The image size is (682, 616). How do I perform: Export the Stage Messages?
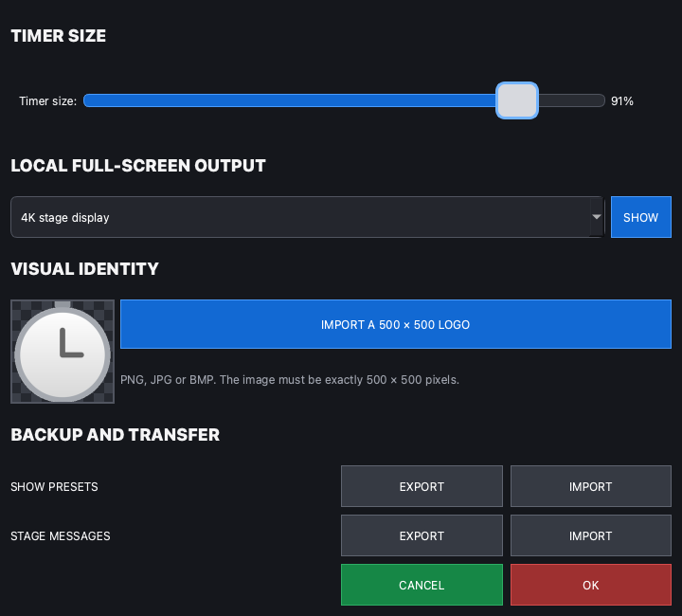click(x=422, y=535)
